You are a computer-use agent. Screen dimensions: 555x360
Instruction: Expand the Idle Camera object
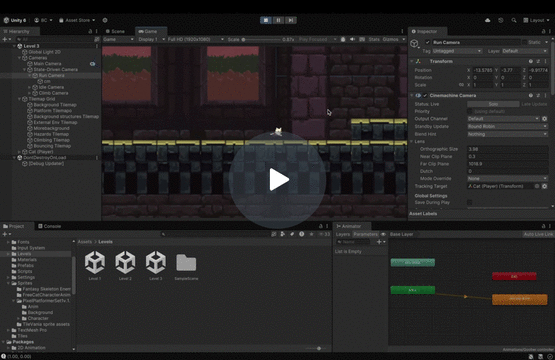(29, 87)
